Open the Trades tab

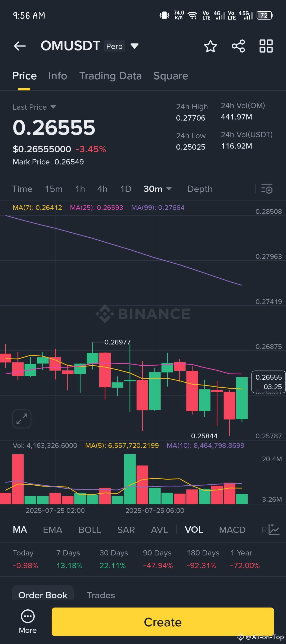[x=101, y=595]
